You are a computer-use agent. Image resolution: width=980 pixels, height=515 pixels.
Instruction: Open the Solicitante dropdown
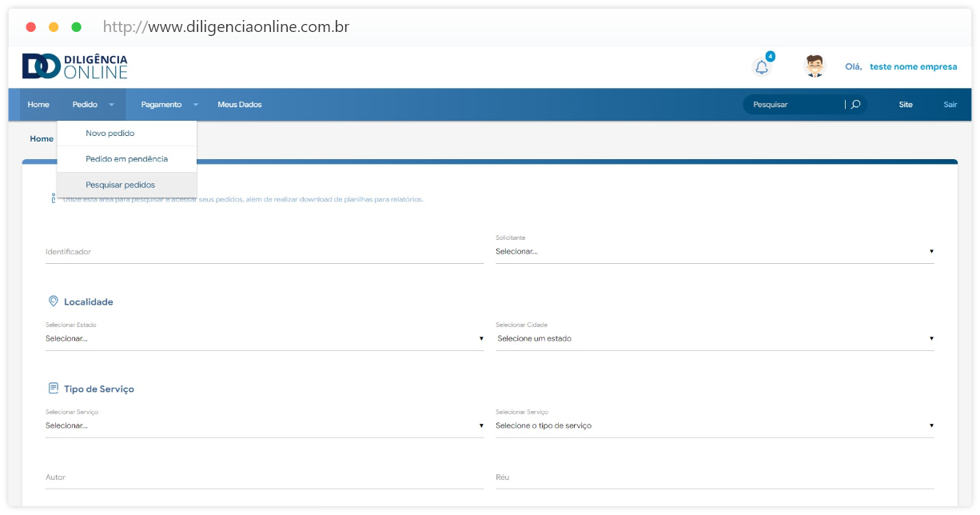[x=714, y=251]
